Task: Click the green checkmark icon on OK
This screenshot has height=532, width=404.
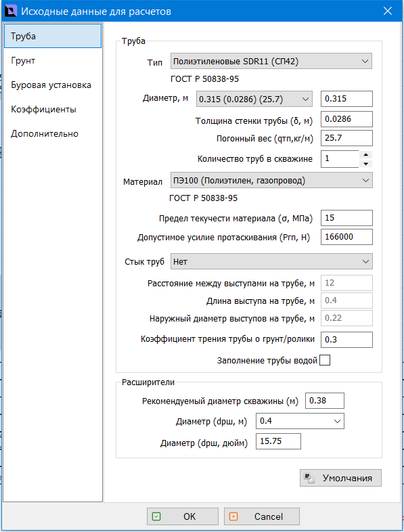Action: (156, 516)
